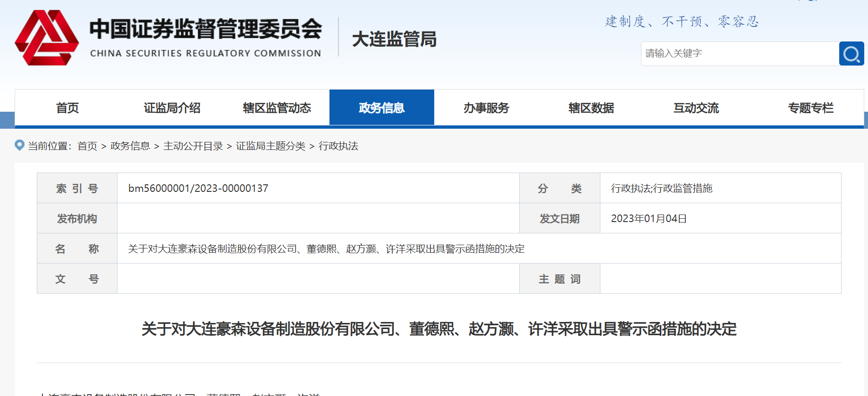Open the 首页 navigation tab
The image size is (868, 396).
67,108
